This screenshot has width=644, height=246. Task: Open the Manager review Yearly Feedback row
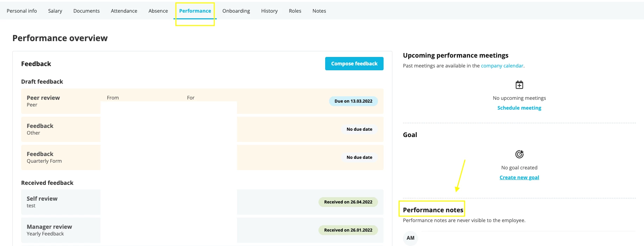[x=202, y=230]
